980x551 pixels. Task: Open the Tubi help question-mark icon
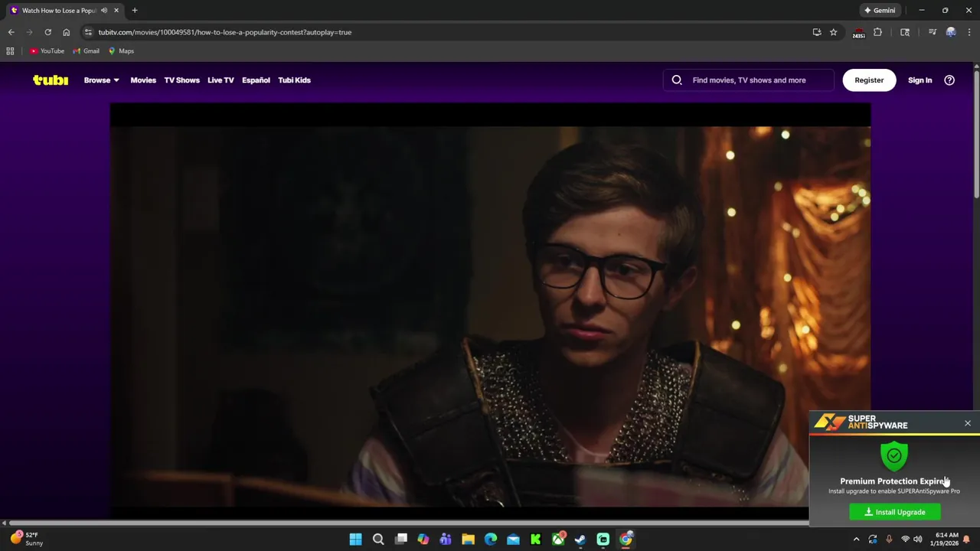949,80
